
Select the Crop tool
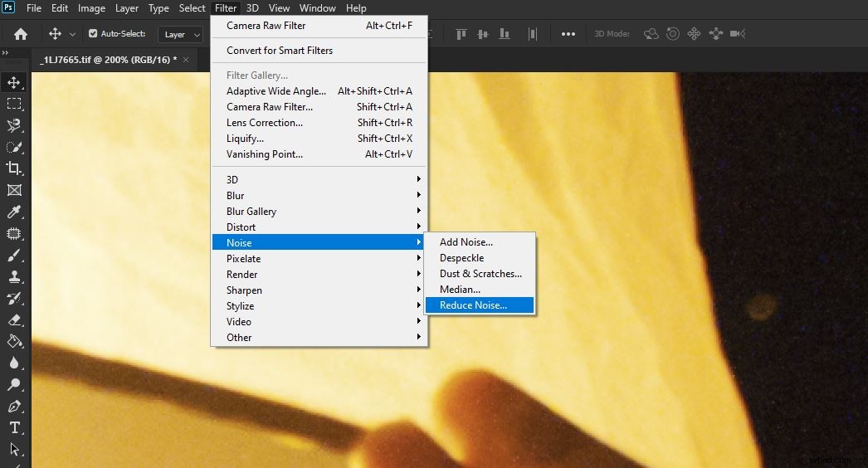tap(14, 168)
